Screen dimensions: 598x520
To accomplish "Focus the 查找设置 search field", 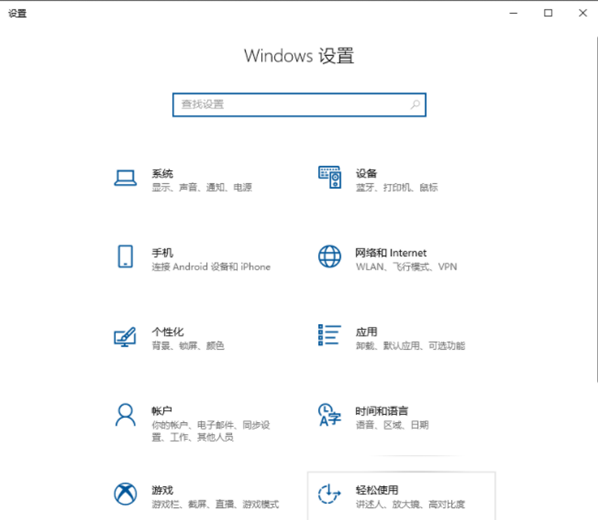I will (299, 105).
